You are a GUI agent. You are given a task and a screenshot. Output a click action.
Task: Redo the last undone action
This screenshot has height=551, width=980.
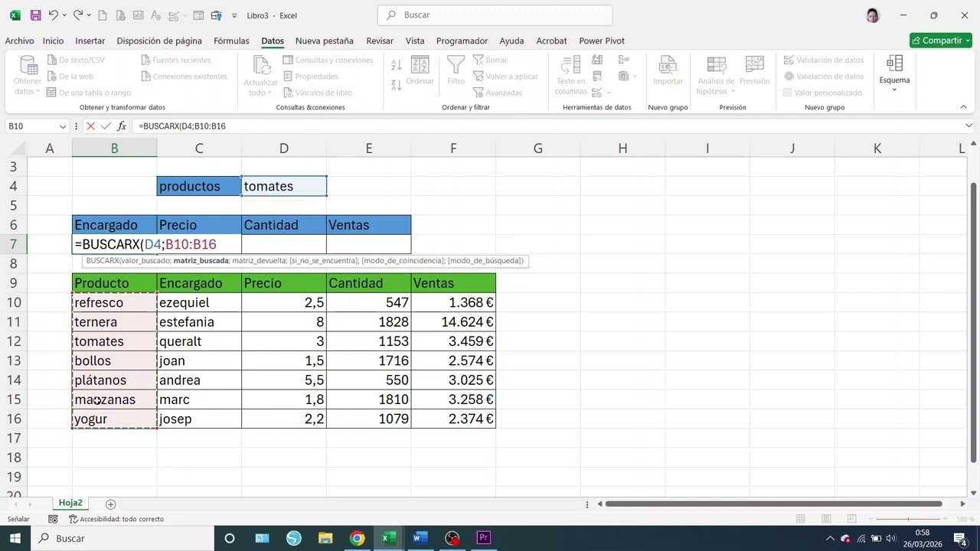tap(78, 15)
